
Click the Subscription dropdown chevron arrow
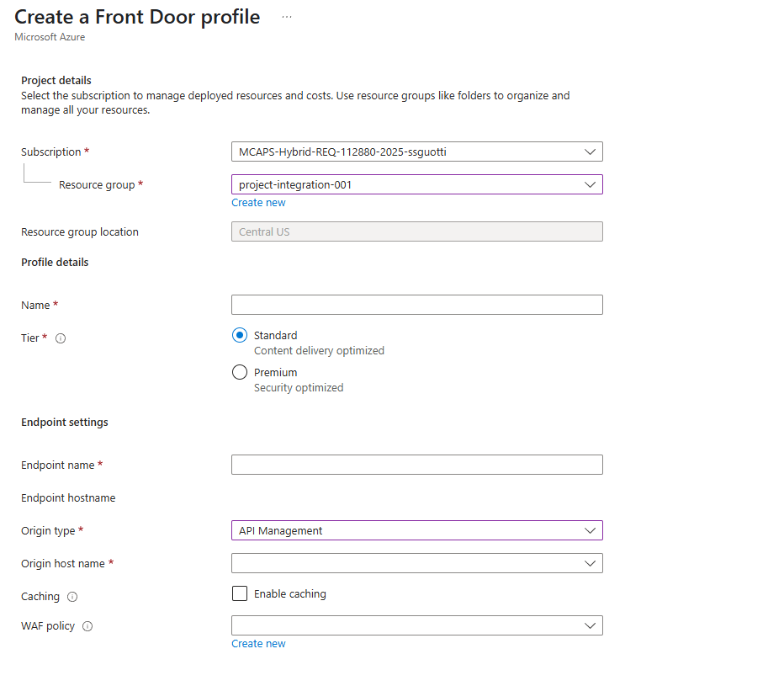pyautogui.click(x=590, y=152)
